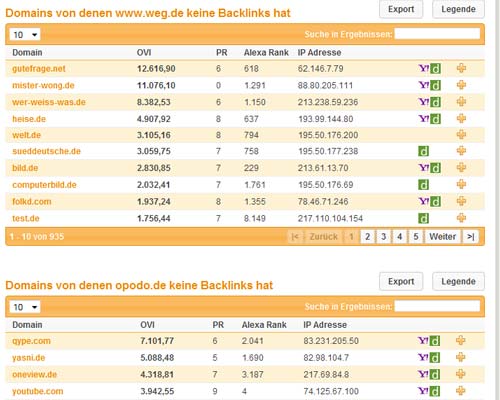
Task: Open folkd.com domain link
Action: coord(32,202)
